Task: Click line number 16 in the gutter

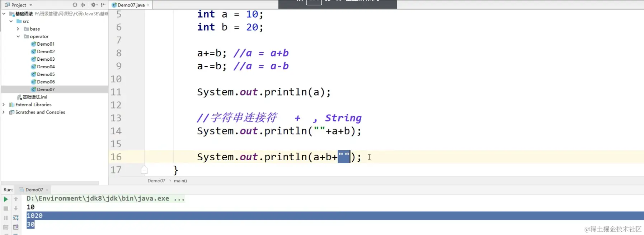Action: tap(116, 157)
